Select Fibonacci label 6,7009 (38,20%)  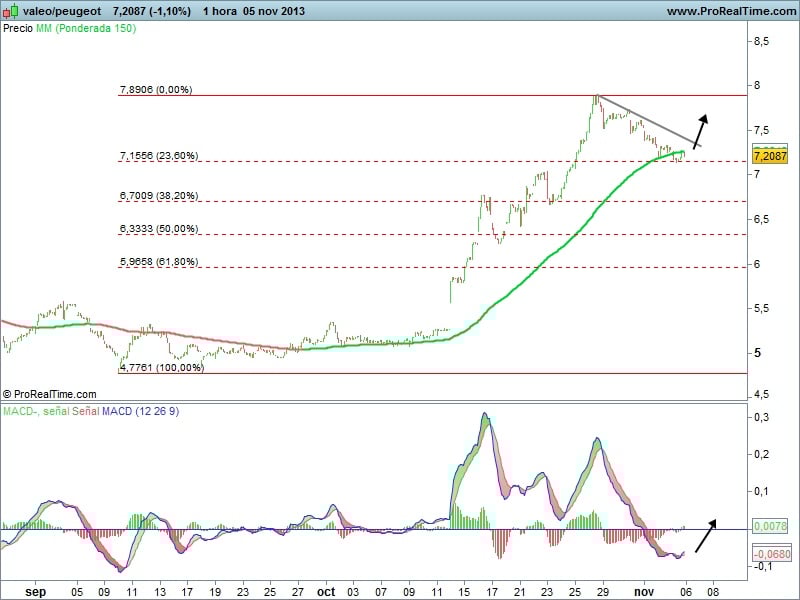[159, 195]
